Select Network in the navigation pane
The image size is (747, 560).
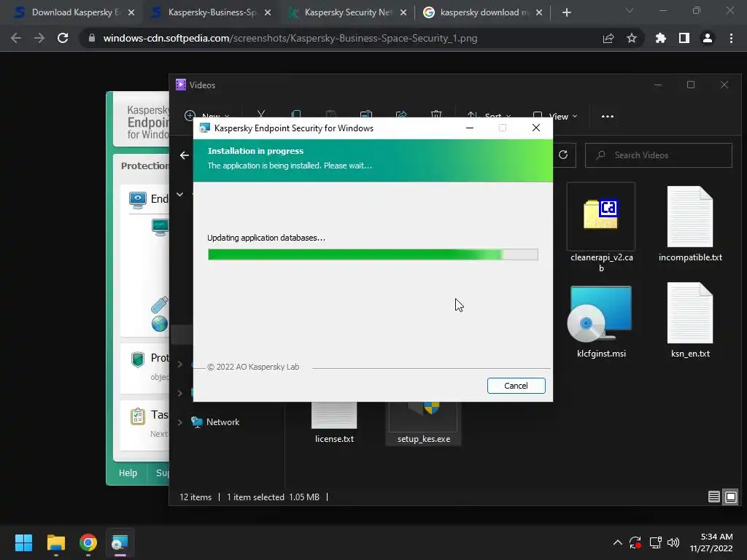[222, 422]
